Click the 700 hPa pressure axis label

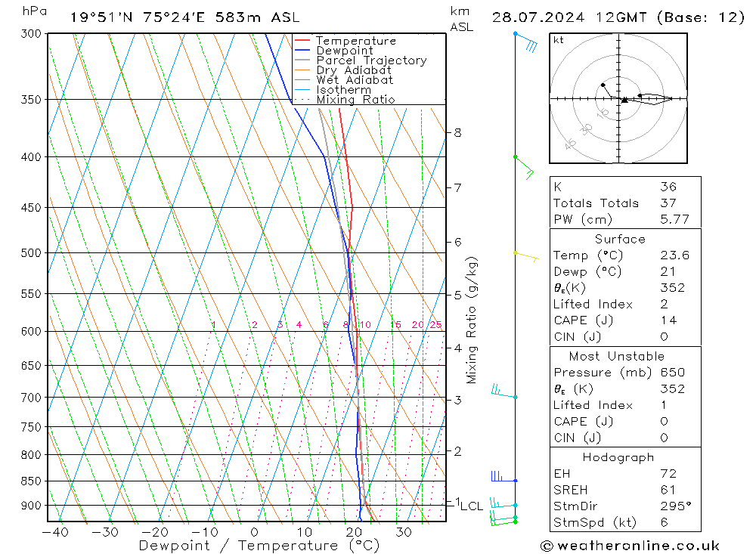click(x=31, y=398)
